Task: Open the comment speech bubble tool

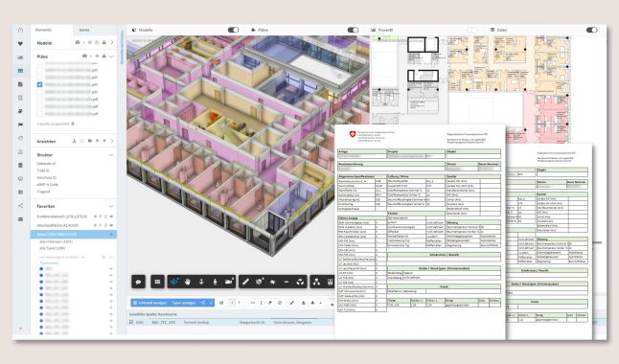Action: [139, 282]
